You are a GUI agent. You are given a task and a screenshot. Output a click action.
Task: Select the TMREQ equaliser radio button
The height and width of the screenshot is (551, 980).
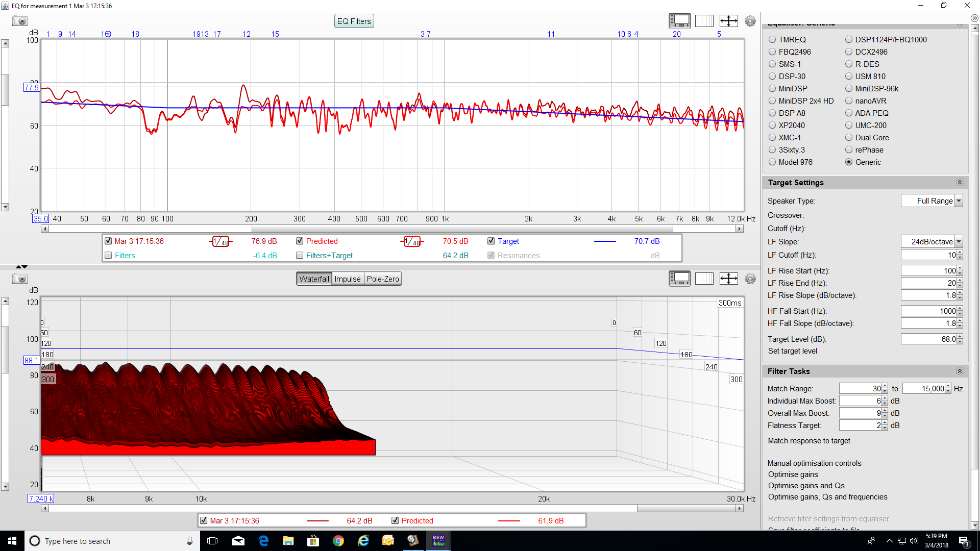click(x=772, y=40)
